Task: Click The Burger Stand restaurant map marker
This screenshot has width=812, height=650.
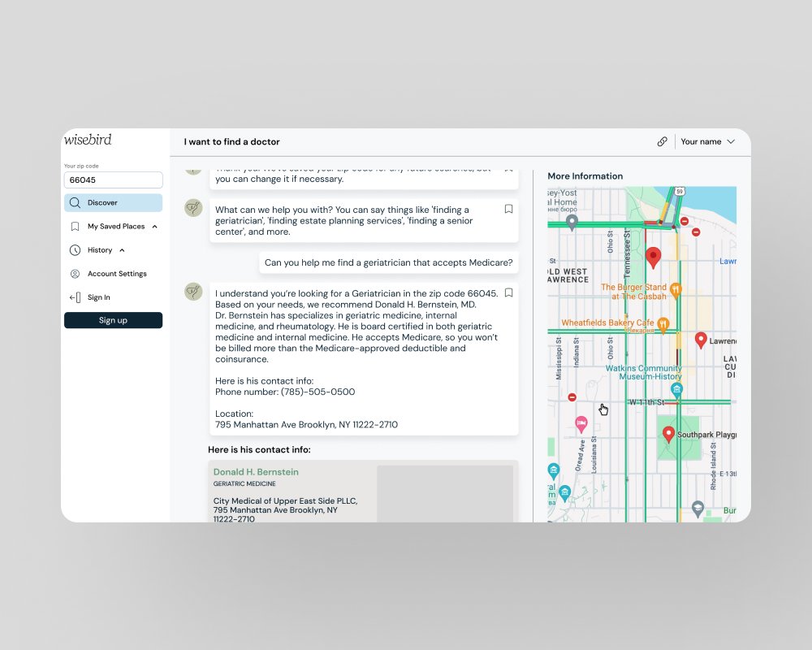Action: coord(676,289)
